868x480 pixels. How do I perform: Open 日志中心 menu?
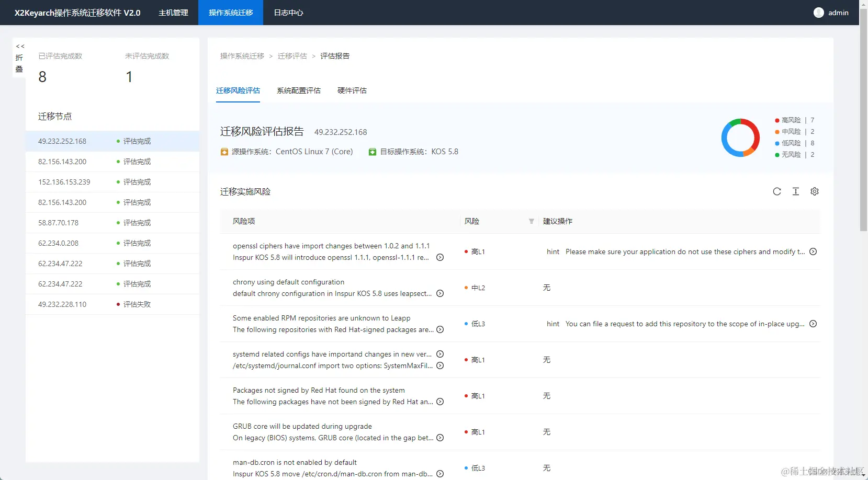coord(288,13)
